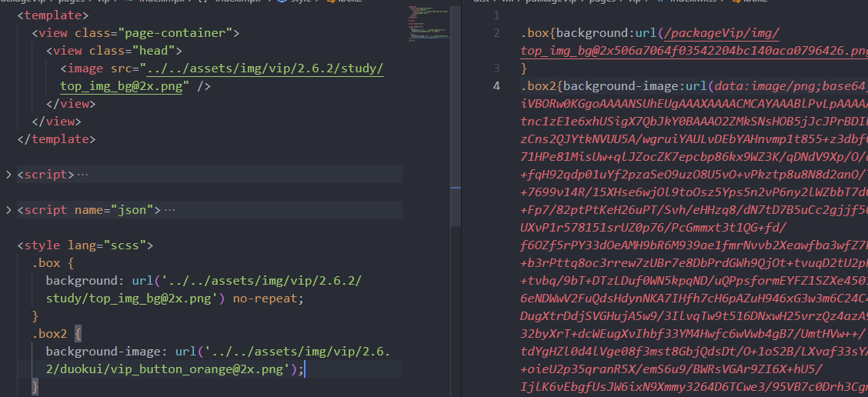
Task: Click the .box { selector in scss
Action: click(52, 264)
